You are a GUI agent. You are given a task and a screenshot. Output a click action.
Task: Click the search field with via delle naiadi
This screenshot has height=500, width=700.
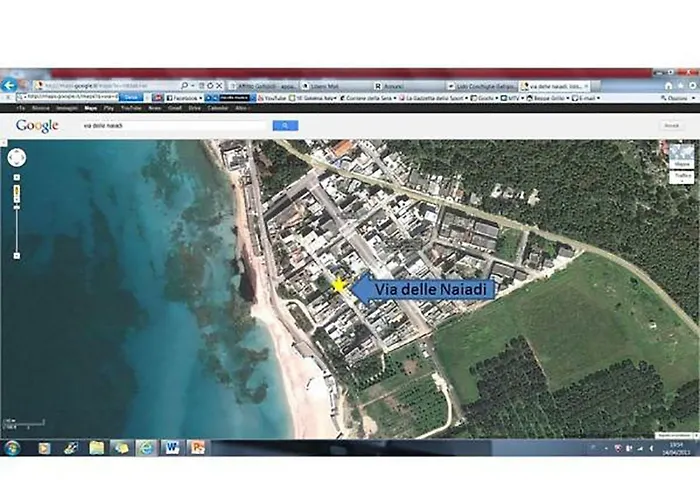coord(170,125)
